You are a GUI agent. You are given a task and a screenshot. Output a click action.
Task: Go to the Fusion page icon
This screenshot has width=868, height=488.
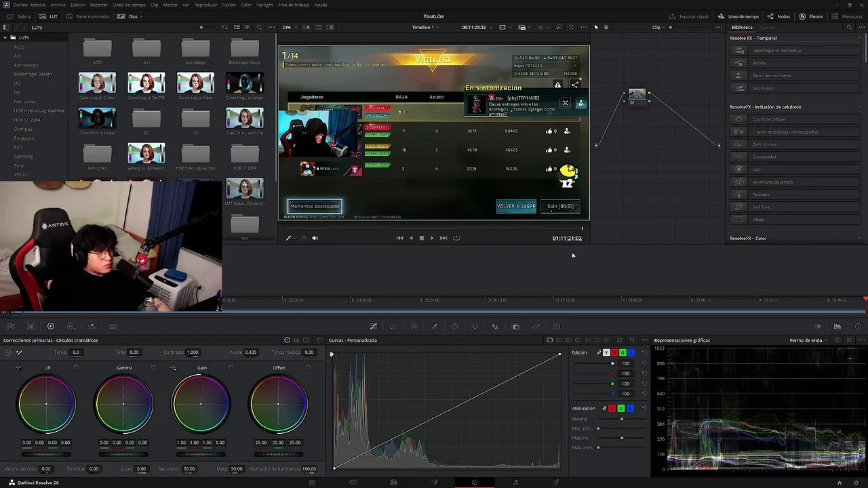(434, 483)
